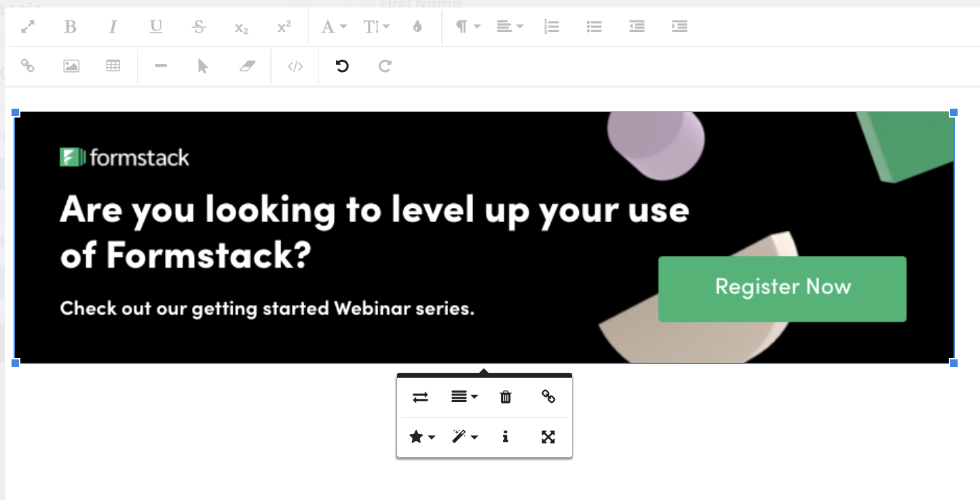Switch to HTML code view
The image size is (980, 500).
click(294, 65)
